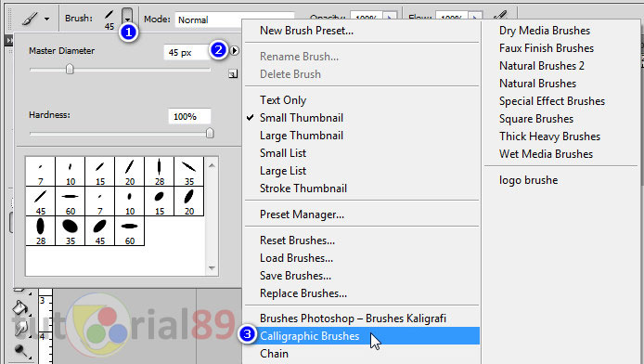
Task: Choose Save Brushes from menu
Action: tap(295, 276)
